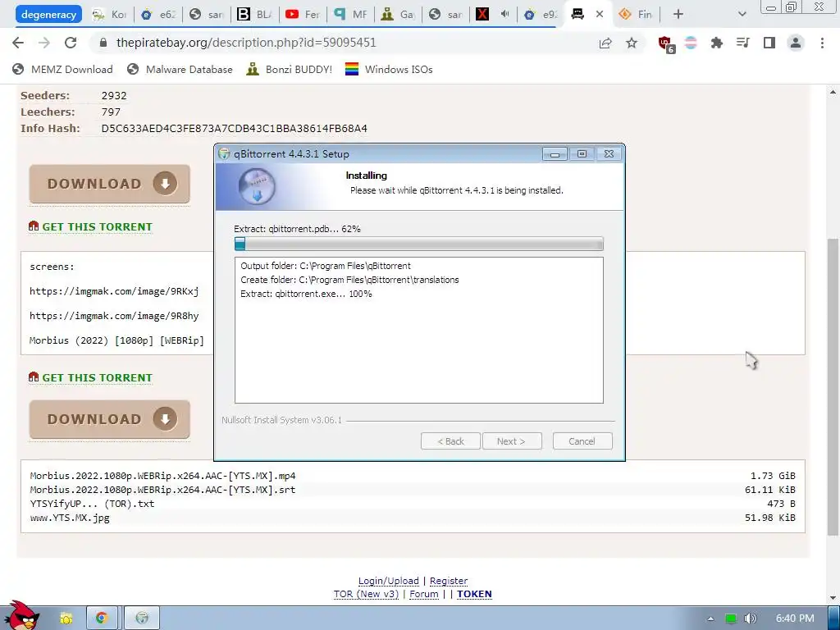This screenshot has width=840, height=630.
Task: Reload the Pirate Bay page
Action: pos(71,43)
